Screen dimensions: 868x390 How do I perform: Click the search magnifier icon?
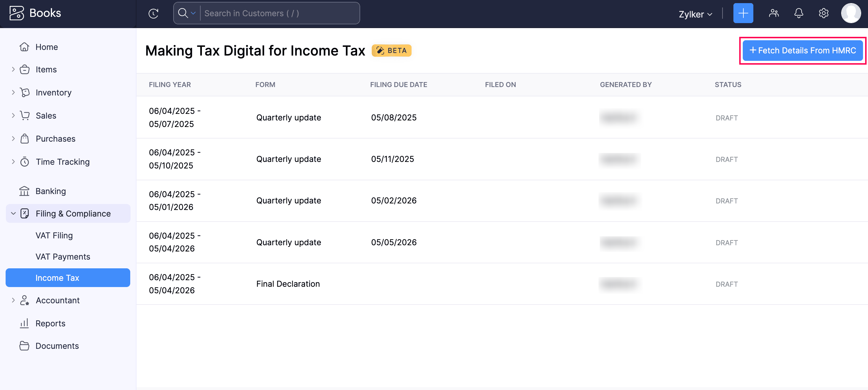183,13
